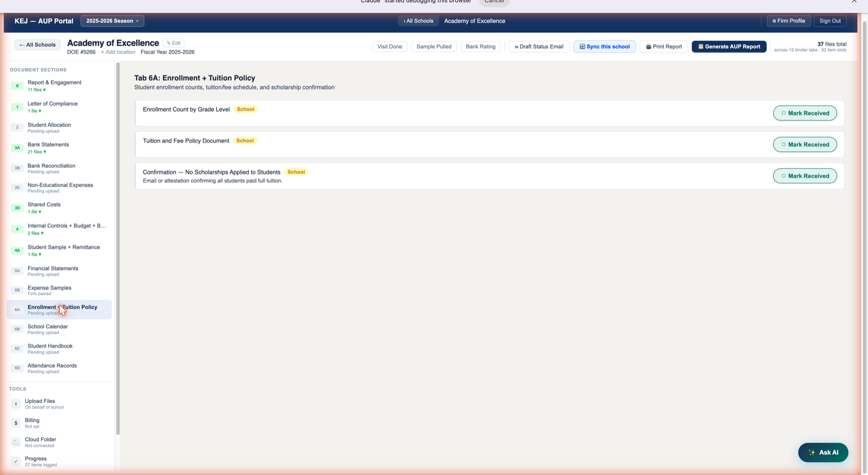Expand the 1 file list under Student Sample + Remittance

34,254
